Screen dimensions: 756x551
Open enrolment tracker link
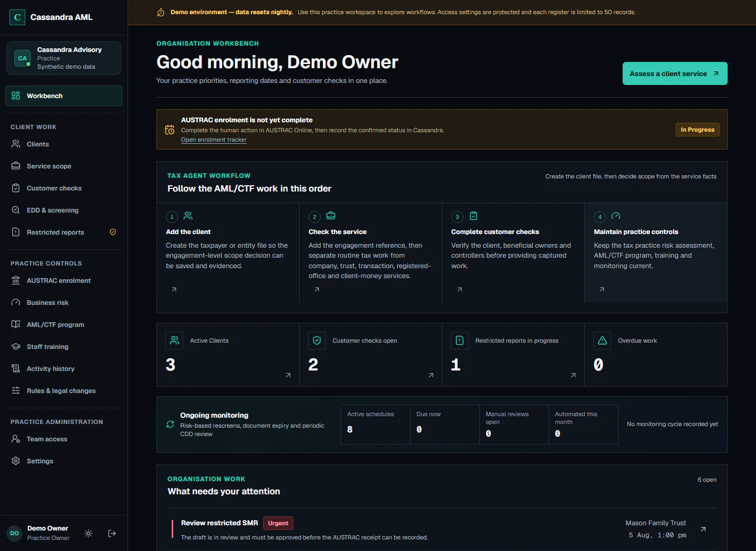214,140
